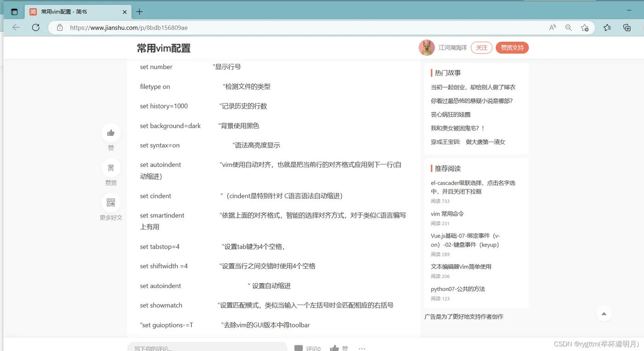Image resolution: width=644 pixels, height=351 pixels.
Task: Click the text set number
Action: pyautogui.click(x=156, y=67)
